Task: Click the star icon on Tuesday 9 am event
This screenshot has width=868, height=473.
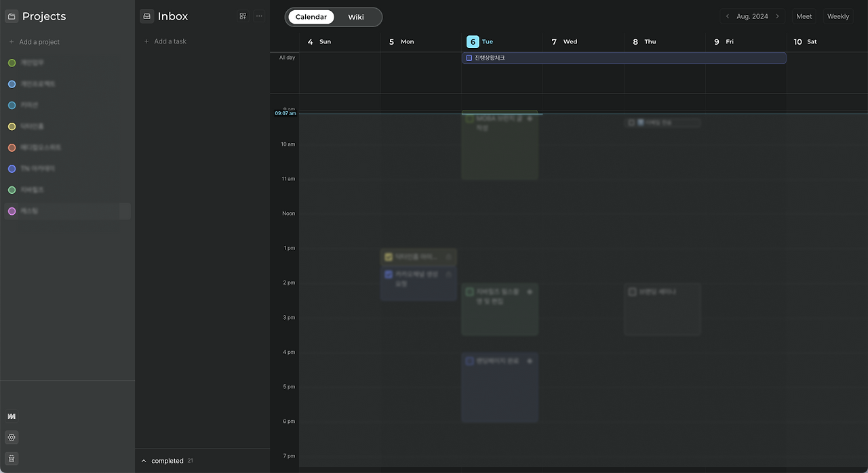Action: [x=530, y=119]
